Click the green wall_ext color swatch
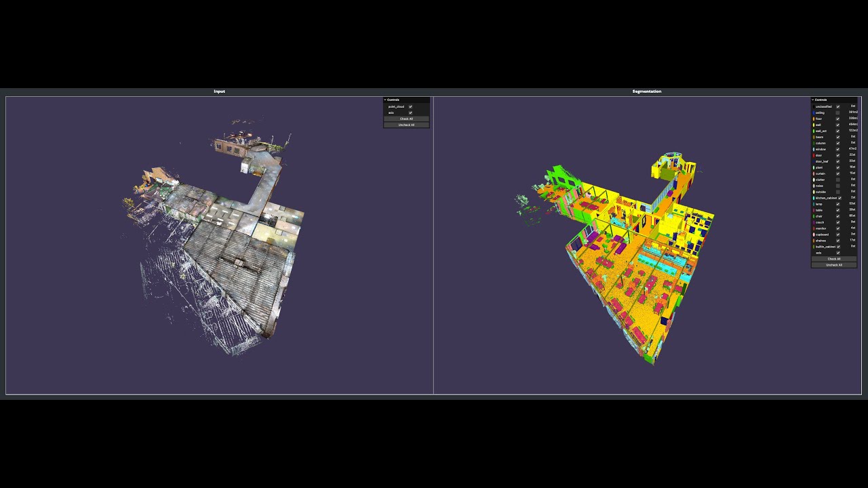 click(x=814, y=131)
